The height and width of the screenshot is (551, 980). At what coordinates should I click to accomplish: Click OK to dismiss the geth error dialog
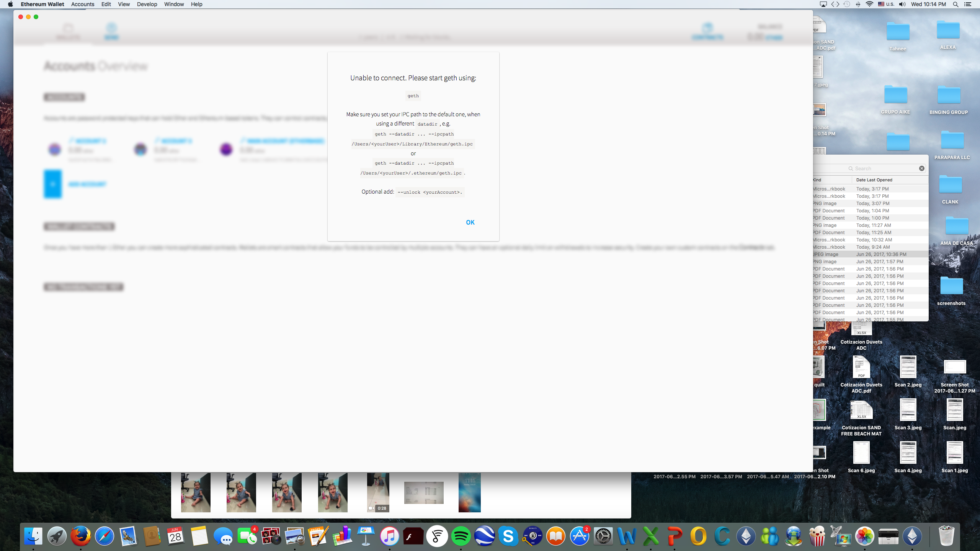point(470,222)
